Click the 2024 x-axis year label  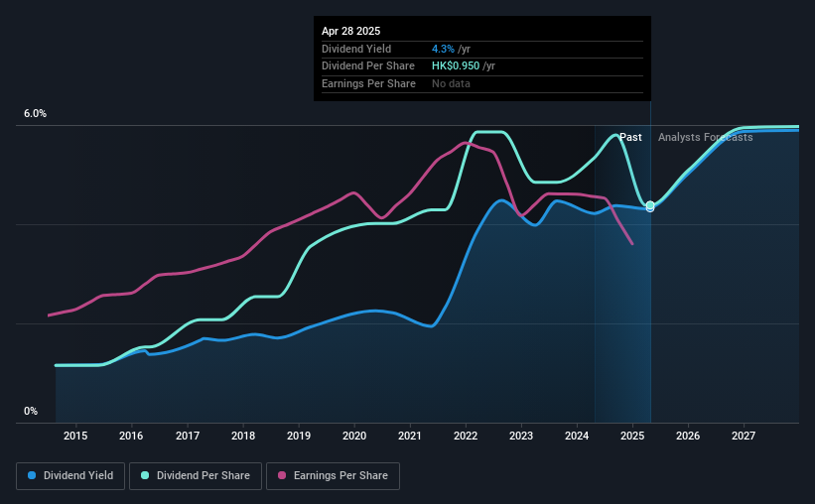tap(577, 436)
